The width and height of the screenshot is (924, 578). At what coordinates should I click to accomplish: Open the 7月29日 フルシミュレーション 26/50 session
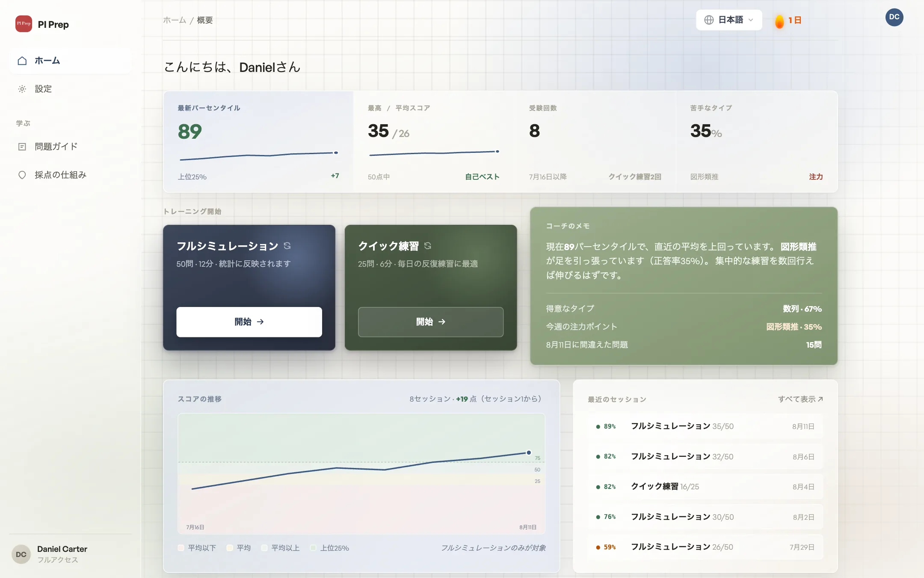(705, 547)
